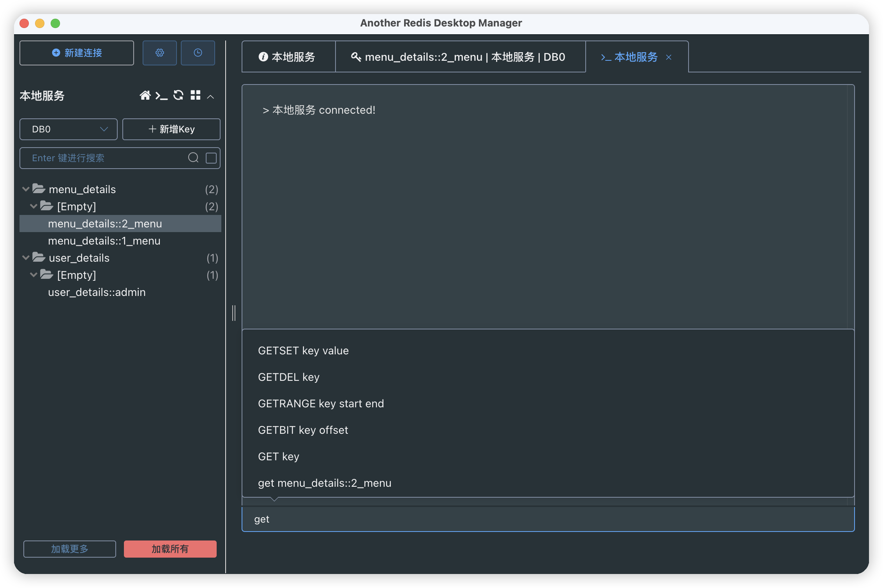Switch to menu_details::2_menu key tab

(x=460, y=57)
